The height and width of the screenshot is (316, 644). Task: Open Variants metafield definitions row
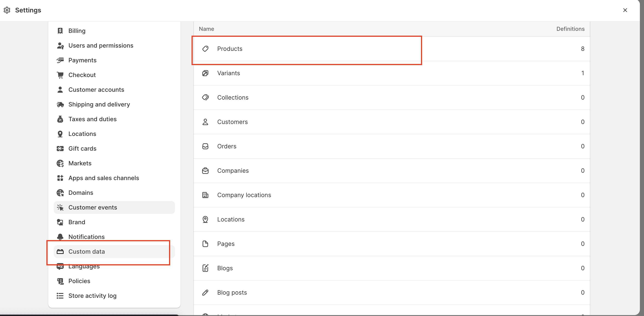pyautogui.click(x=228, y=73)
